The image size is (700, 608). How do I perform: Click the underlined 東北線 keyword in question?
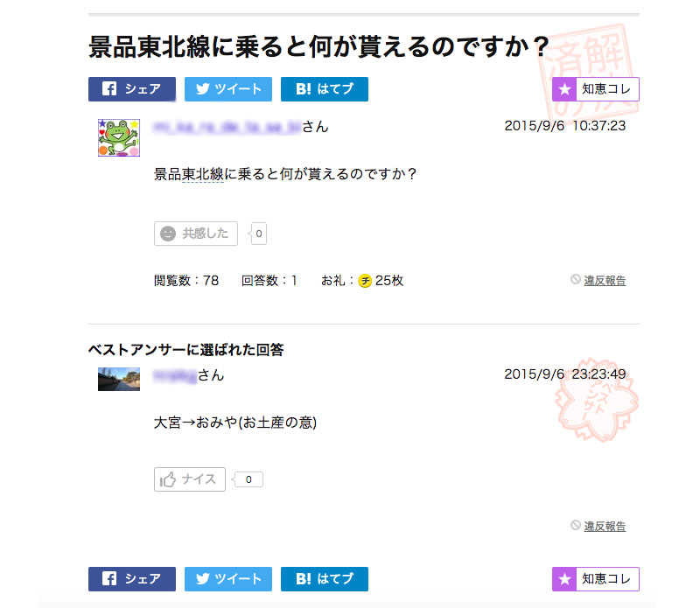point(203,174)
